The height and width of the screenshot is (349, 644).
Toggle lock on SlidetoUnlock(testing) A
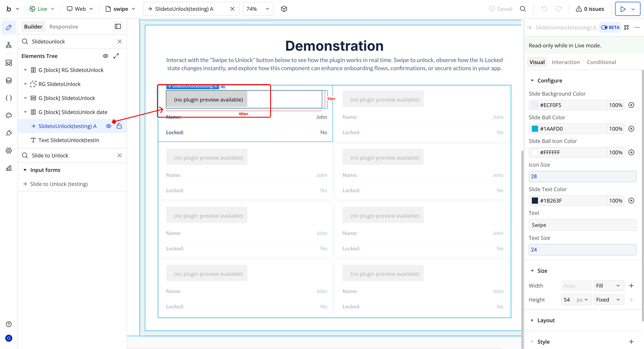(x=119, y=126)
